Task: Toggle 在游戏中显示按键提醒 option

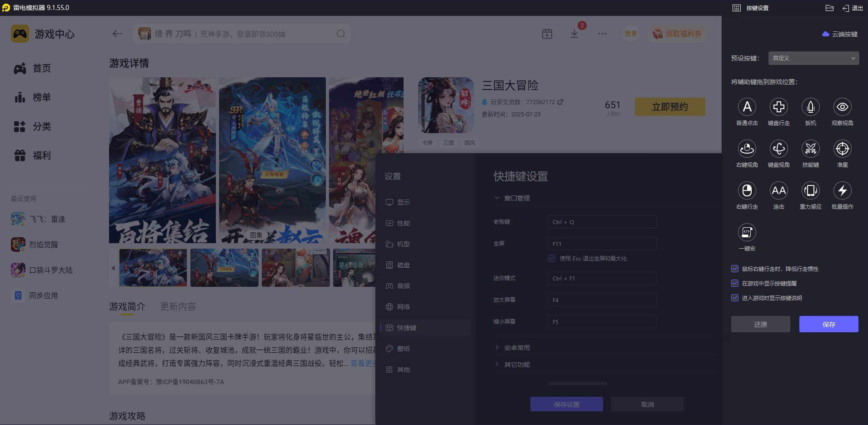Action: point(735,283)
